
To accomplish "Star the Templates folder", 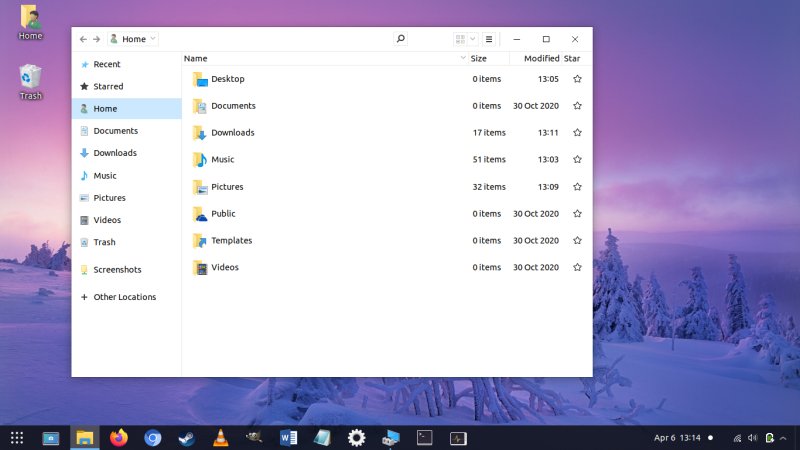I will [x=577, y=240].
